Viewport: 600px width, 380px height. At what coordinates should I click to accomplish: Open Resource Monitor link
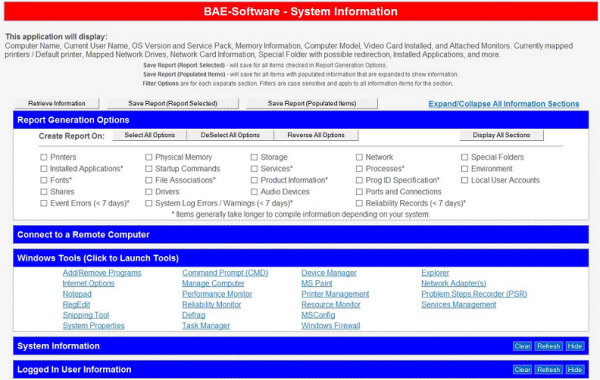[331, 305]
